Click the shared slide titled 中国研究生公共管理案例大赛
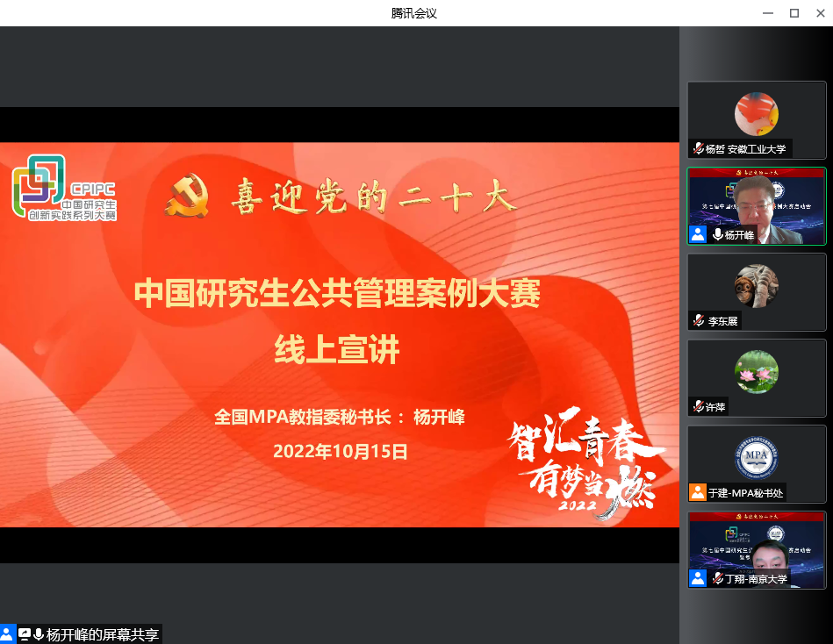 [339, 334]
